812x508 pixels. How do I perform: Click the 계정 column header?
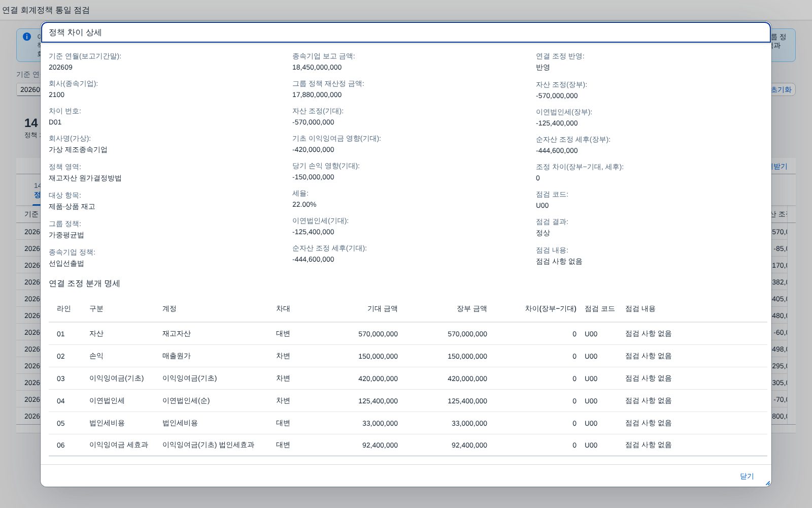pyautogui.click(x=170, y=309)
